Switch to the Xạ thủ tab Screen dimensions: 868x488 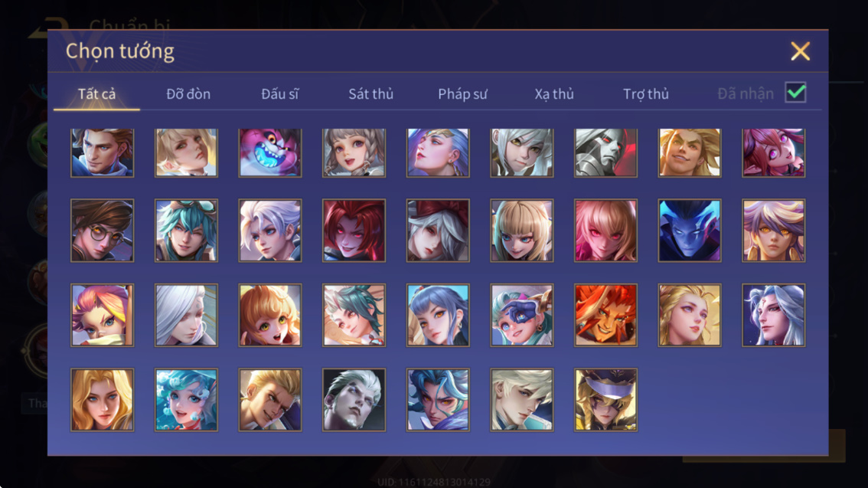(554, 94)
